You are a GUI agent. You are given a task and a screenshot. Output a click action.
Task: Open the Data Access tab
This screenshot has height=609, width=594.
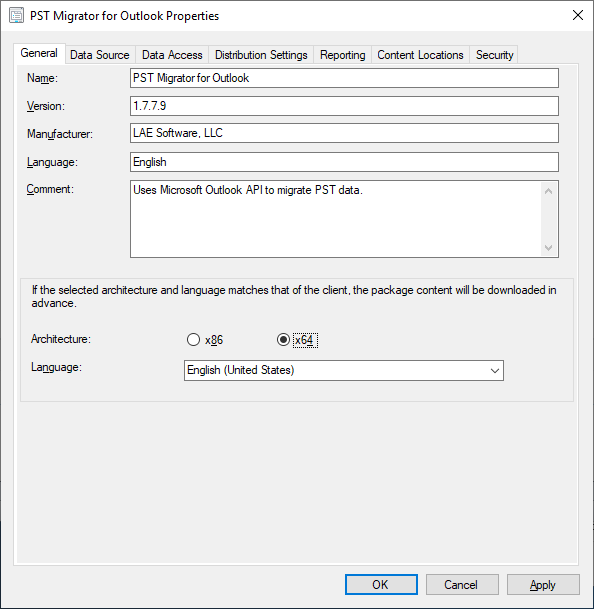(x=172, y=55)
